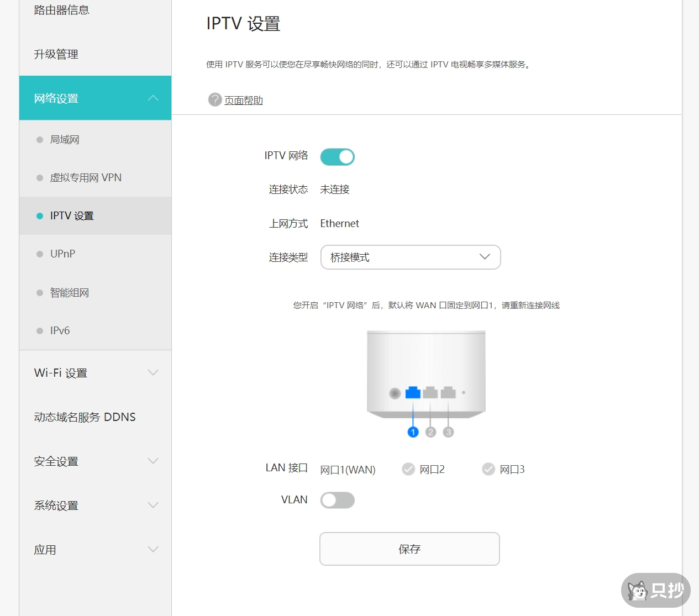Screen dimensions: 699x616
Task: Click the bullet dot next to IPv6
Action: point(39,330)
